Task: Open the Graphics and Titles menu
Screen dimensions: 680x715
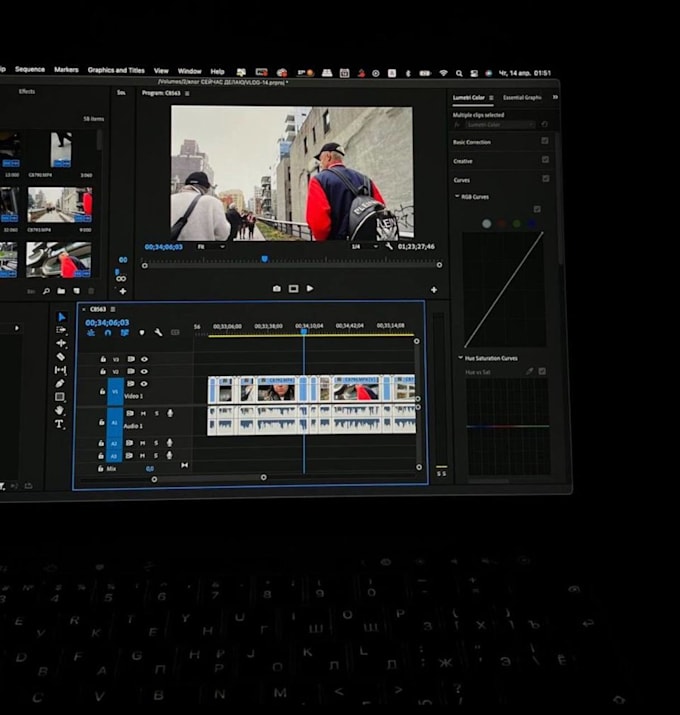Action: 116,70
